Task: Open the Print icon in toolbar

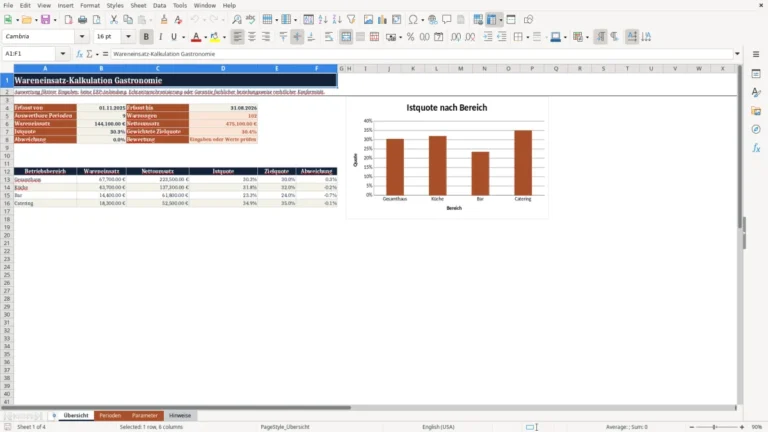Action: (82, 20)
